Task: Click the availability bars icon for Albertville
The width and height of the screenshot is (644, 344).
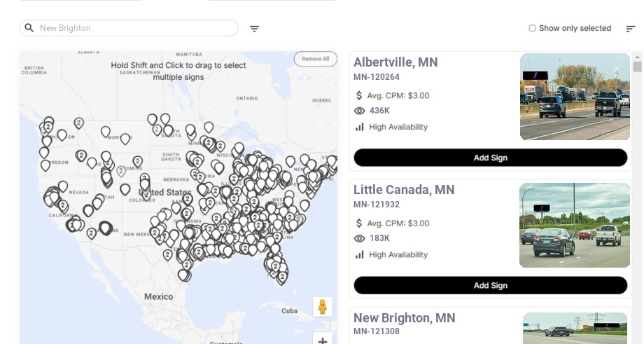Action: tap(359, 127)
